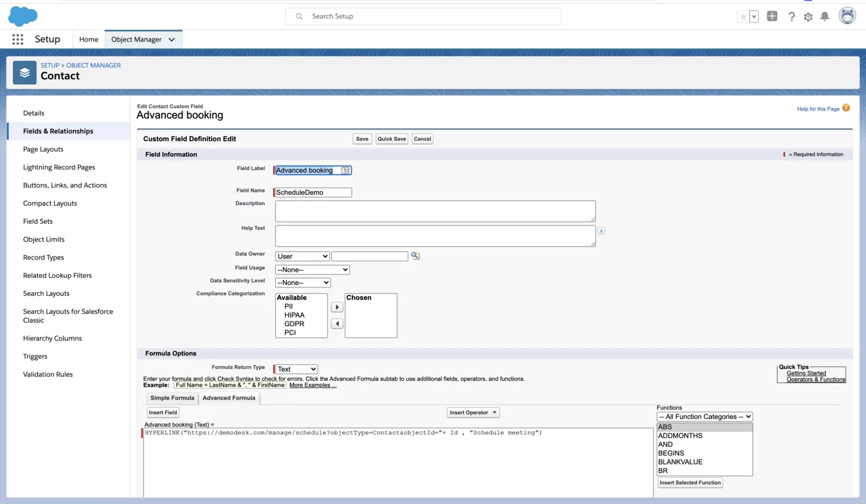
Task: Click the Salesforce cloud logo
Action: pos(23,16)
